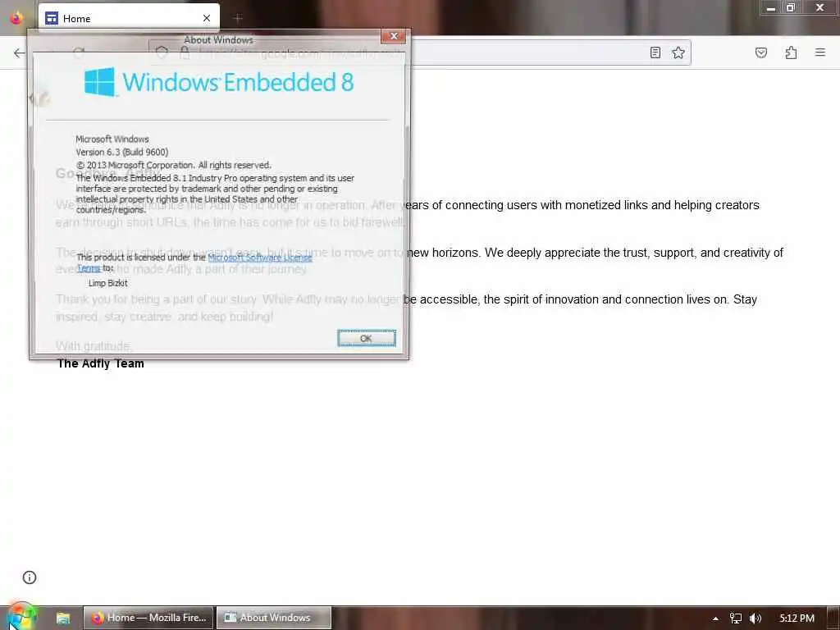
Task: Minimize the Firefox window
Action: [x=770, y=8]
